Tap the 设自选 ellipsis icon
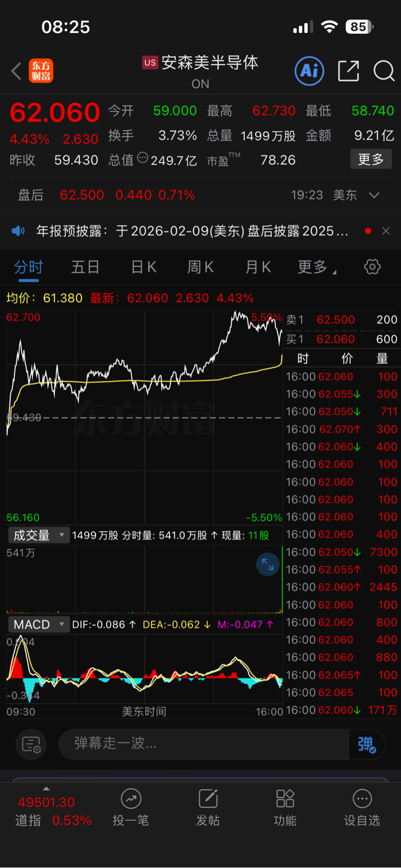401x868 pixels. tap(362, 799)
